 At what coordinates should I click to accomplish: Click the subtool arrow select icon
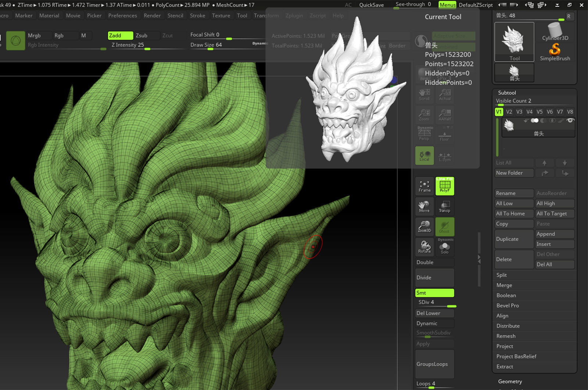pyautogui.click(x=526, y=120)
